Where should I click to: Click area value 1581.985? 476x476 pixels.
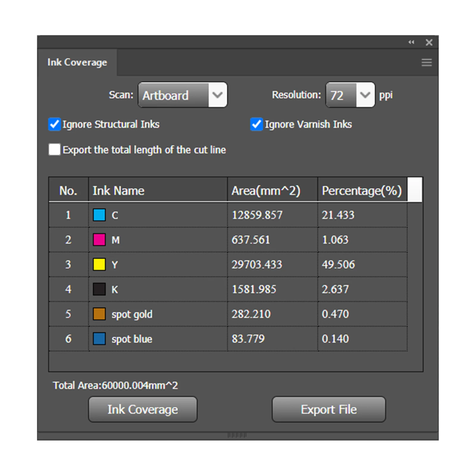[x=254, y=289]
